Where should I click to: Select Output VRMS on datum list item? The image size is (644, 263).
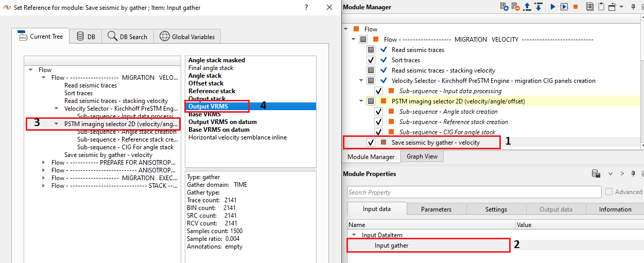coord(222,122)
